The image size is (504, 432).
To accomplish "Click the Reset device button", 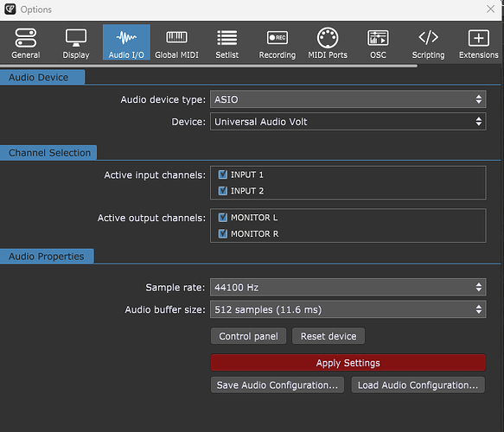I will (329, 336).
